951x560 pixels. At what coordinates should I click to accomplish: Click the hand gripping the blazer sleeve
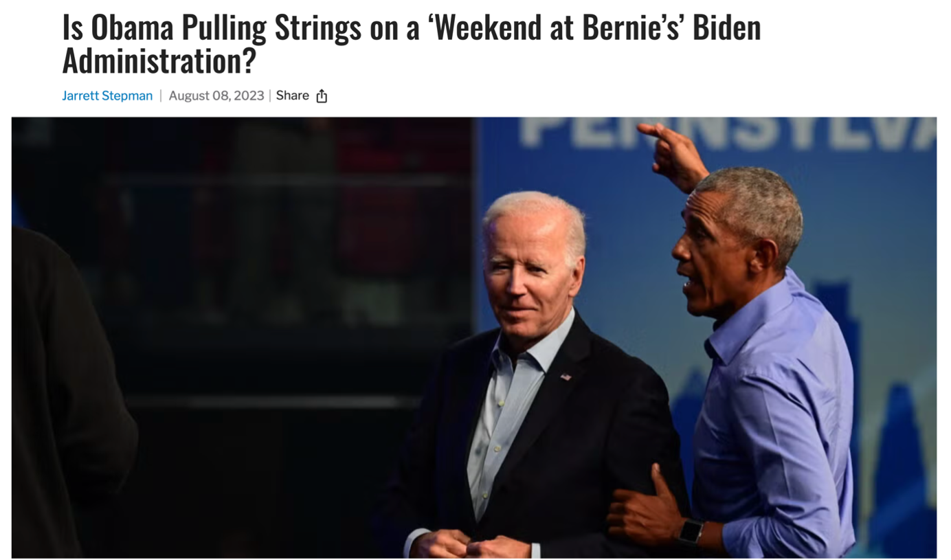click(646, 505)
